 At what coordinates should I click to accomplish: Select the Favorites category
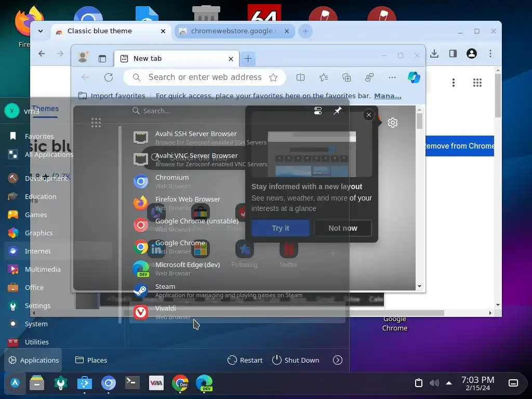[58, 136]
